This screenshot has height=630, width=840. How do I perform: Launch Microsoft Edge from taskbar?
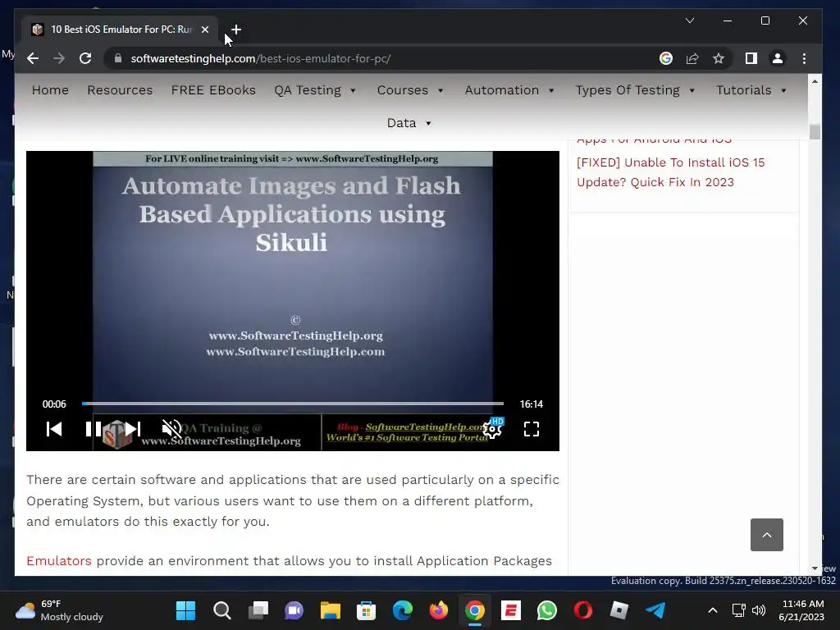(x=402, y=610)
